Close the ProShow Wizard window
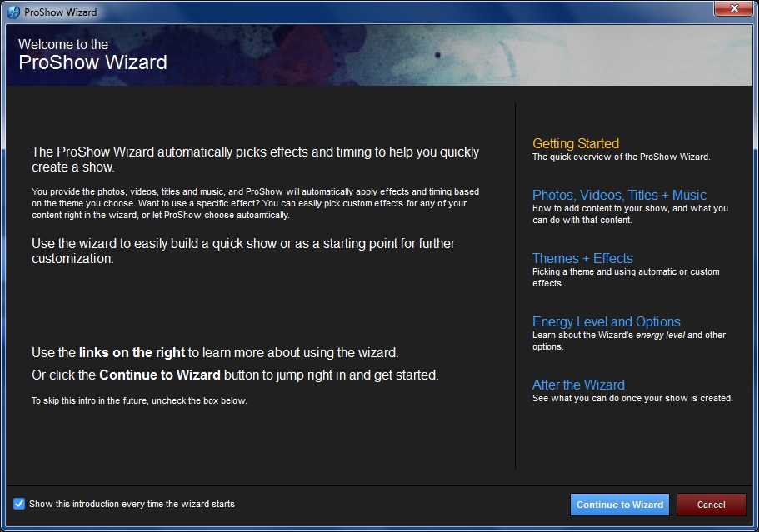 point(734,8)
